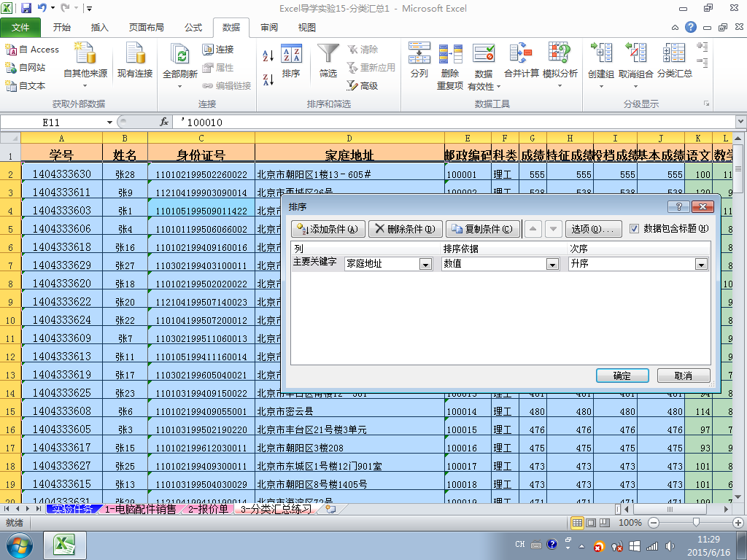
Task: Sort descending Z to A icon
Action: 268,79
